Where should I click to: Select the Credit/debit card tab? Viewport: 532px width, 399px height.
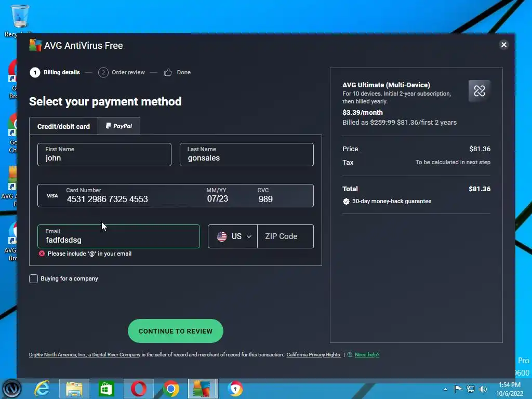[63, 126]
